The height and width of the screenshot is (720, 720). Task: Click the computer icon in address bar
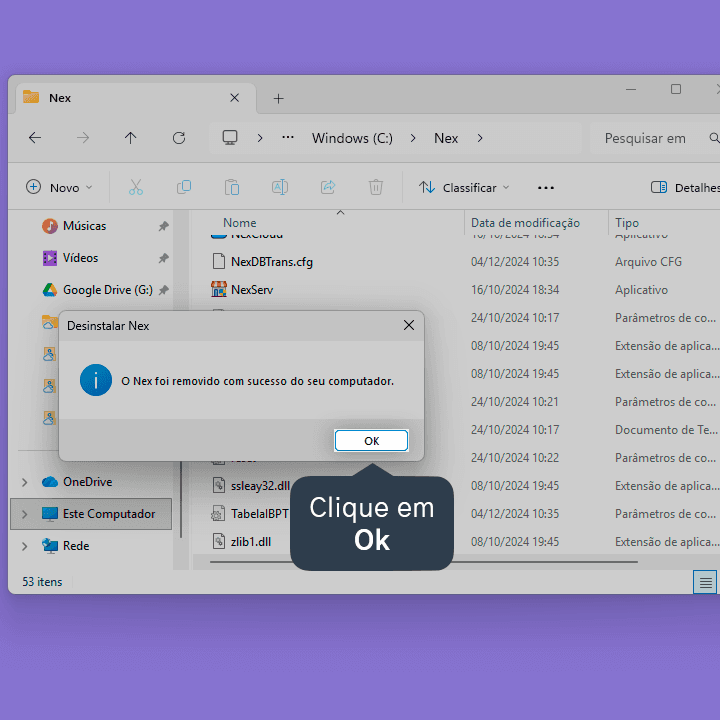(x=230, y=138)
